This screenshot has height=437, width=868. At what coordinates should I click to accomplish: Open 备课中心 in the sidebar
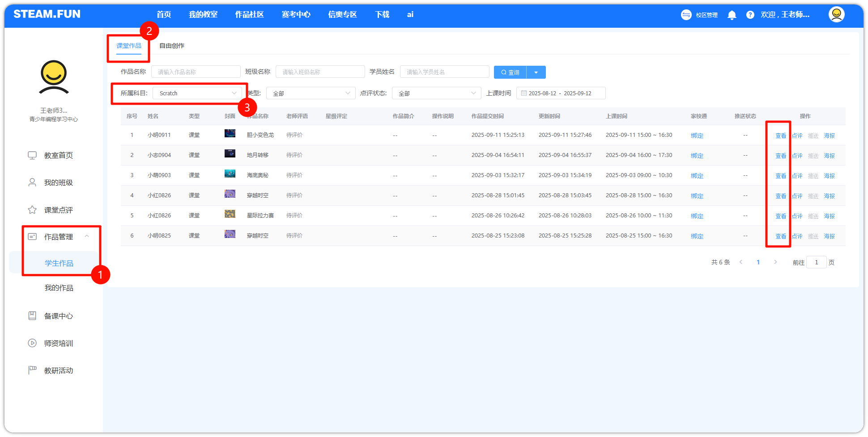[x=58, y=316]
